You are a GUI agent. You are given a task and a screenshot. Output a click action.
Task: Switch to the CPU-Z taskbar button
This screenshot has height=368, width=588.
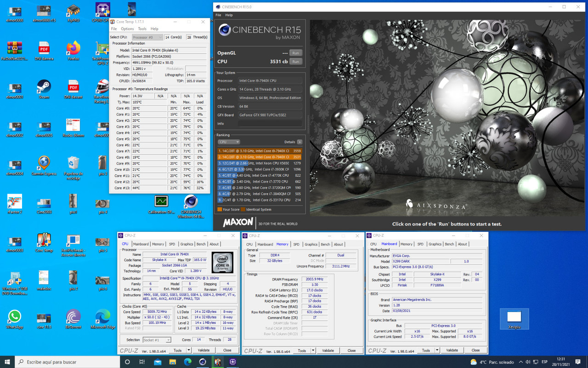(x=233, y=362)
